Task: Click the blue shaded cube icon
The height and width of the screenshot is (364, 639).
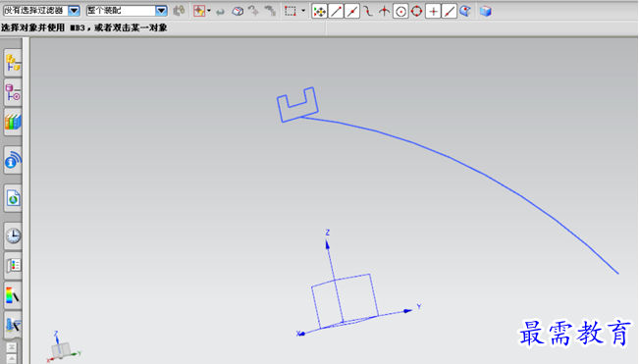Action: pos(485,11)
